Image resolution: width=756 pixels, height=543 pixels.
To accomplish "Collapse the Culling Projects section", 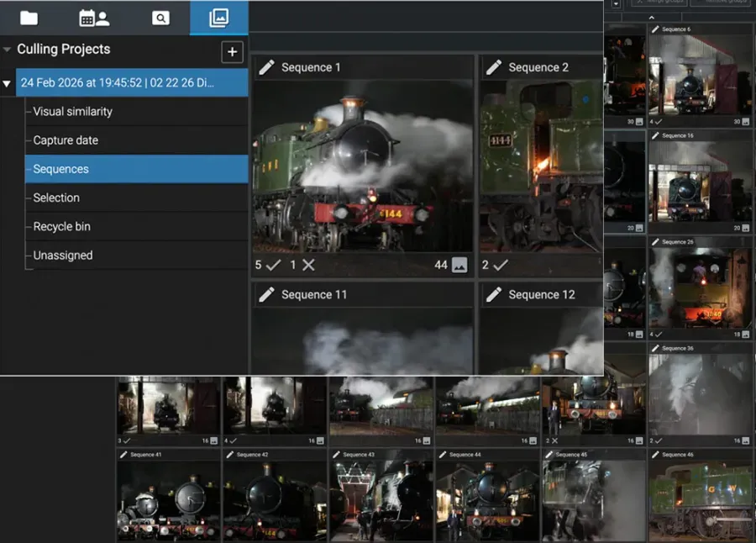I will 8,50.
